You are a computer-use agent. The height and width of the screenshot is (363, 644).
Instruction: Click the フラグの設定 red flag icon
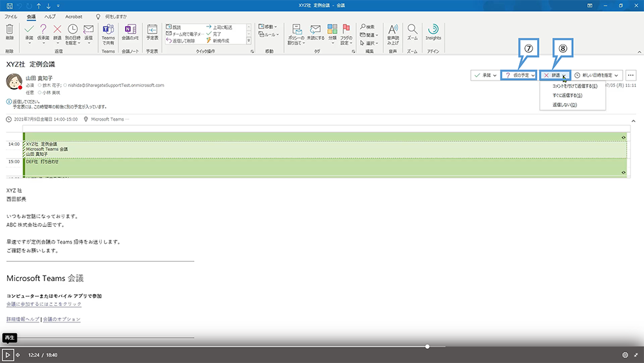point(346,29)
